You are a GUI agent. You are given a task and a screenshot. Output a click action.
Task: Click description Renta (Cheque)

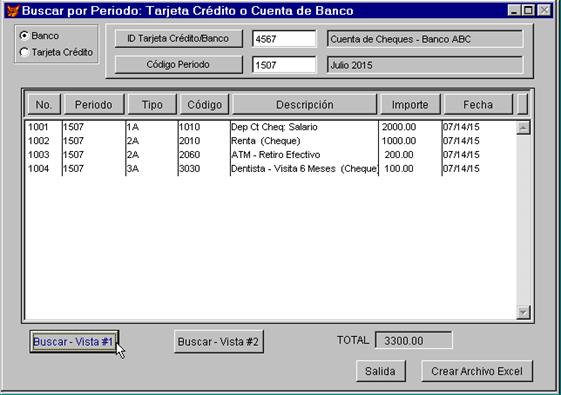point(266,141)
